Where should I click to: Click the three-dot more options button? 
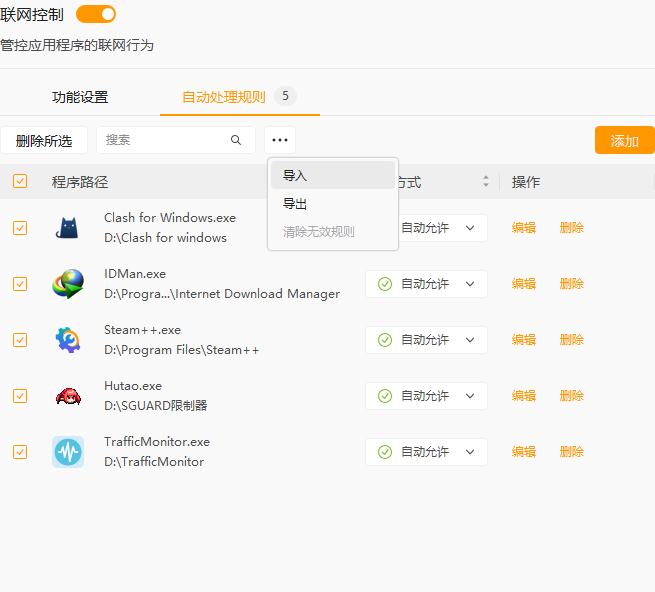pyautogui.click(x=280, y=140)
